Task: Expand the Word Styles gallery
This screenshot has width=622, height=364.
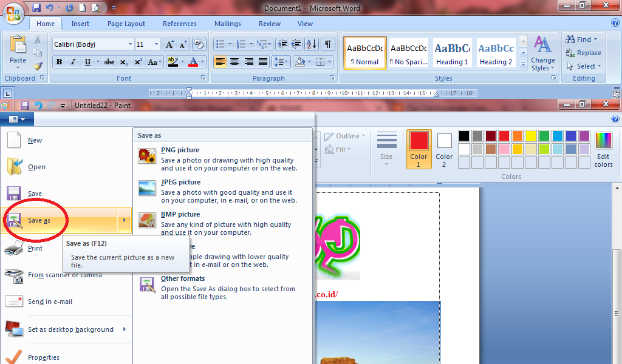Action: 523,64
